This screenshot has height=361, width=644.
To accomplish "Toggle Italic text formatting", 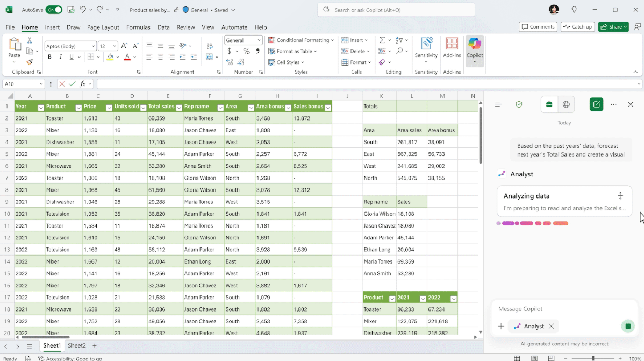I will point(61,57).
